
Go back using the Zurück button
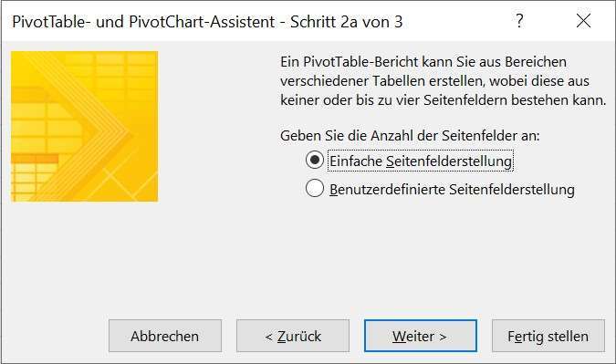click(x=293, y=336)
